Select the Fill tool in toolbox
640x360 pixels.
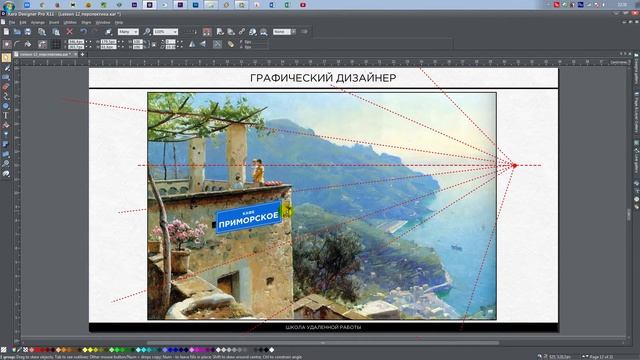6,125
